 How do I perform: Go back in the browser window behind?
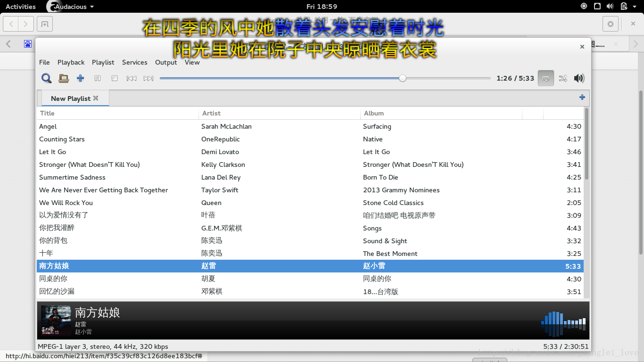11,24
